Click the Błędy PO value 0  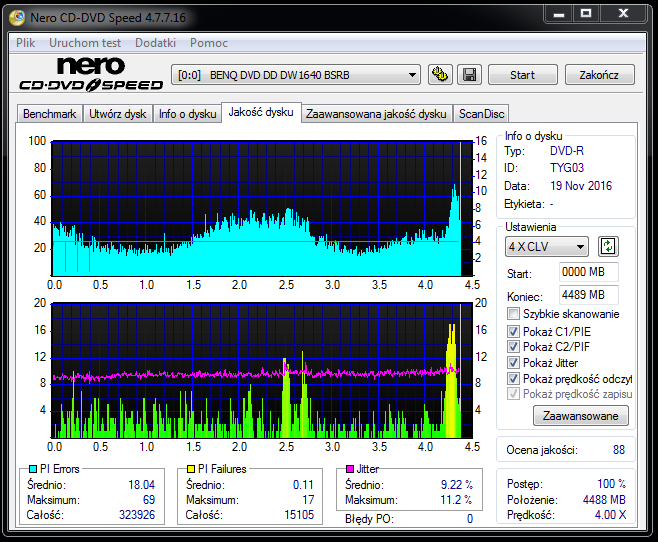[x=470, y=519]
